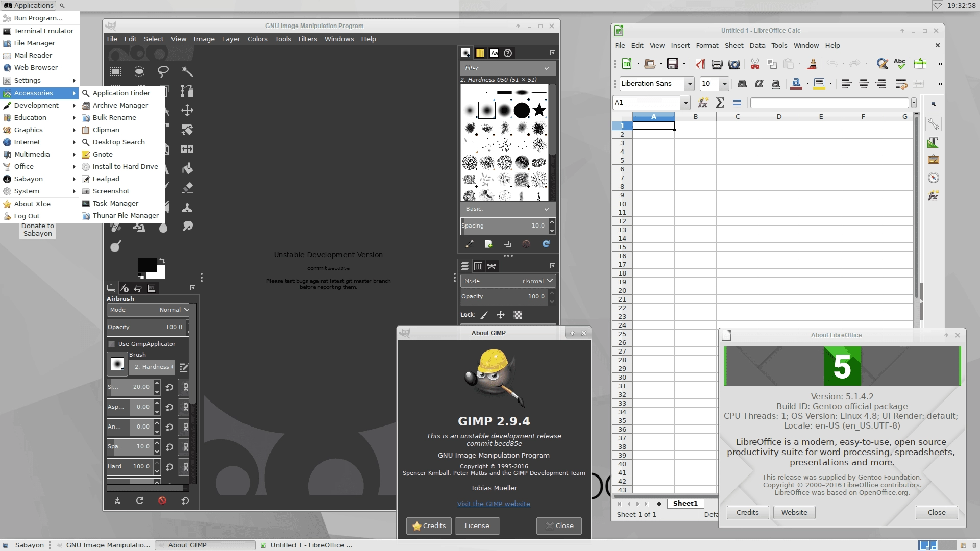Select the Free Select lasso tool
This screenshot has width=980, height=551.
click(x=163, y=71)
